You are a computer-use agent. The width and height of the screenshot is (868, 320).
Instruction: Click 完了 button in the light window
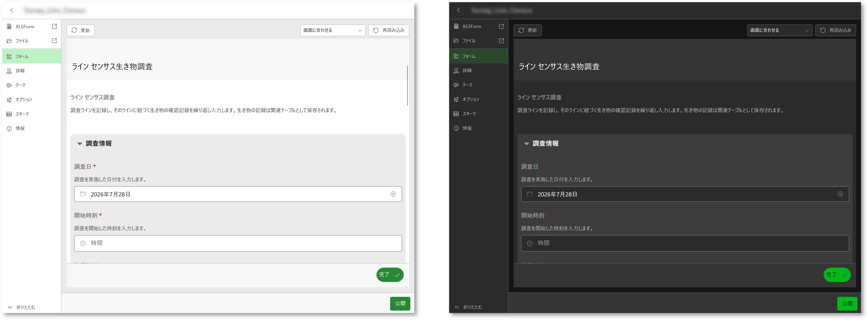pos(390,275)
